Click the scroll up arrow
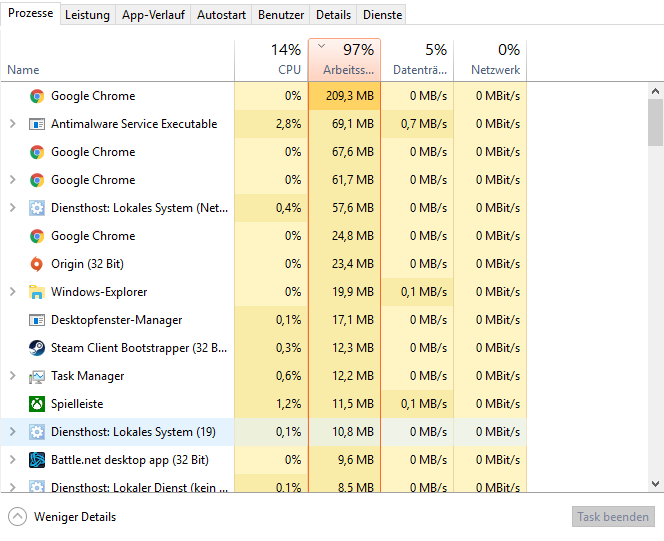Screen dimensions: 664x541 [655, 91]
